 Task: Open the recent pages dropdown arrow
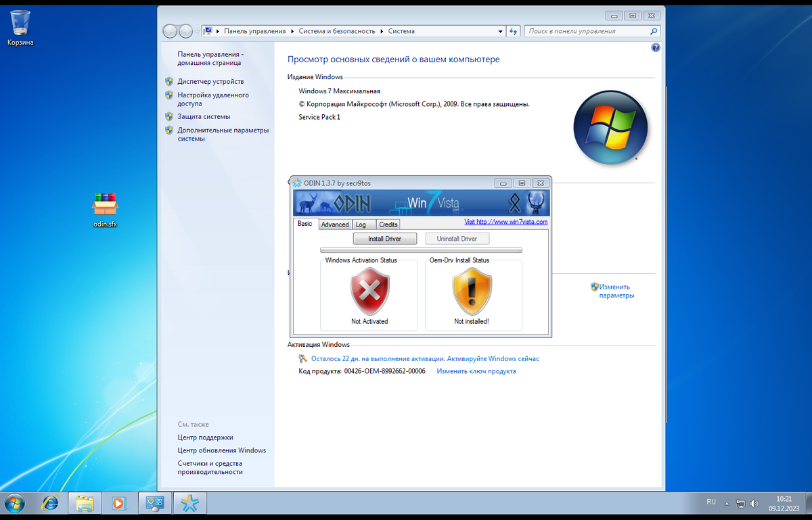pos(197,31)
